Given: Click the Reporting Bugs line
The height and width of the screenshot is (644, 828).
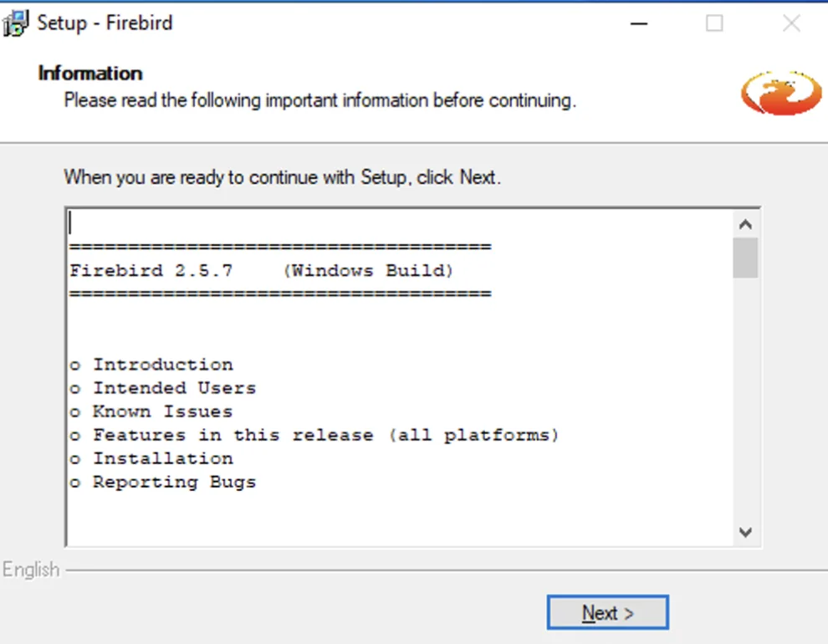Looking at the screenshot, I should 163,482.
